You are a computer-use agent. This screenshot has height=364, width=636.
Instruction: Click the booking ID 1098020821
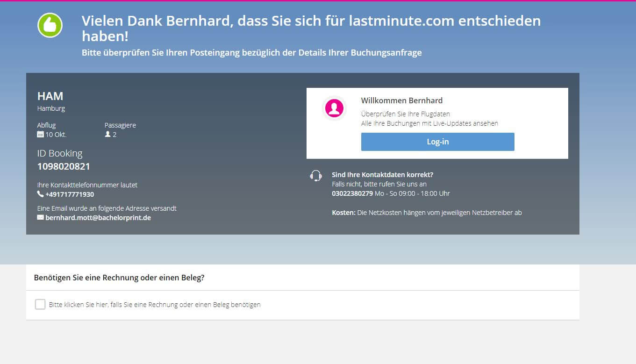pyautogui.click(x=64, y=166)
